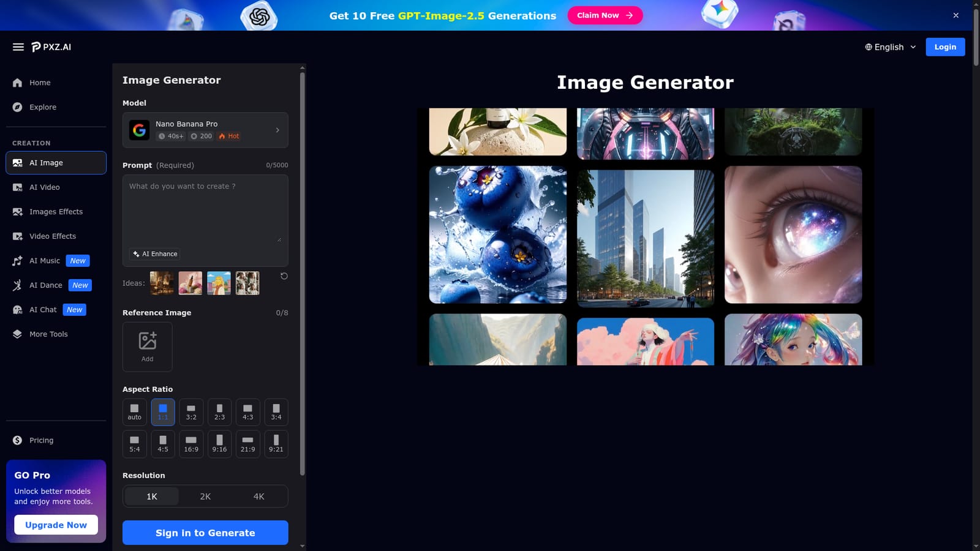Open the hamburger menu icon
Image resolution: width=980 pixels, height=551 pixels.
[x=18, y=47]
